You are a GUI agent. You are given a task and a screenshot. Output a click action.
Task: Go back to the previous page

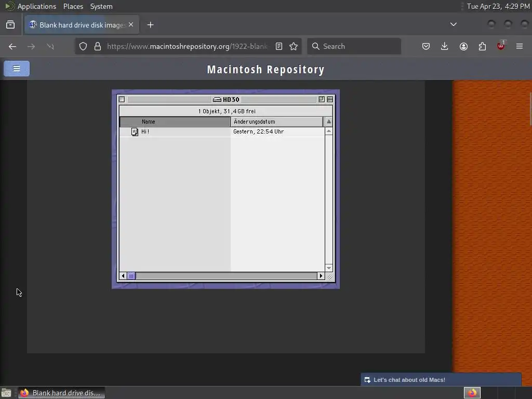12,46
